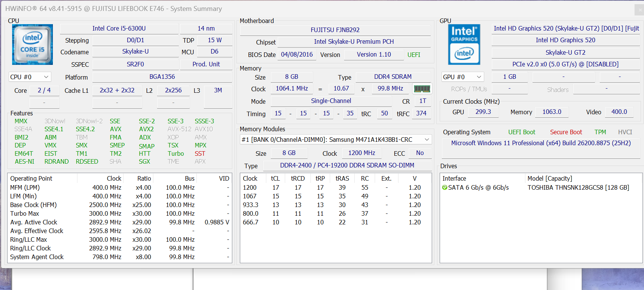This screenshot has height=290, width=644.
Task: Click the module type DDR4-2400 / PC4-19200
Action: click(347, 166)
